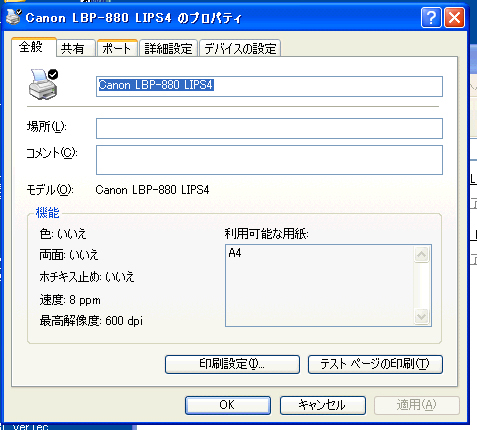Click the paper list scroll up arrow
This screenshot has width=477, height=430.
421,255
